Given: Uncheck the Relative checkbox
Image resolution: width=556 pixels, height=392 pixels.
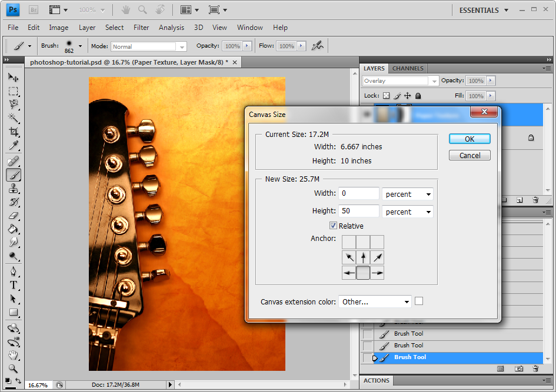Looking at the screenshot, I should 333,226.
